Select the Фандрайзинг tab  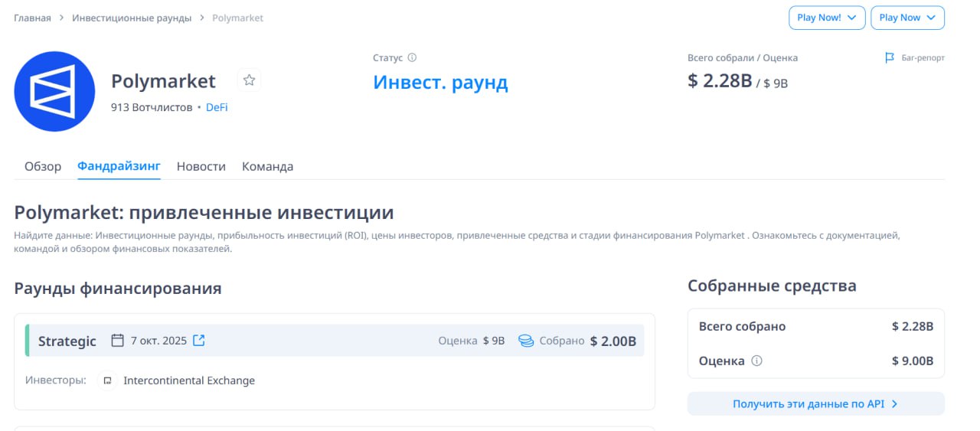[x=119, y=166]
